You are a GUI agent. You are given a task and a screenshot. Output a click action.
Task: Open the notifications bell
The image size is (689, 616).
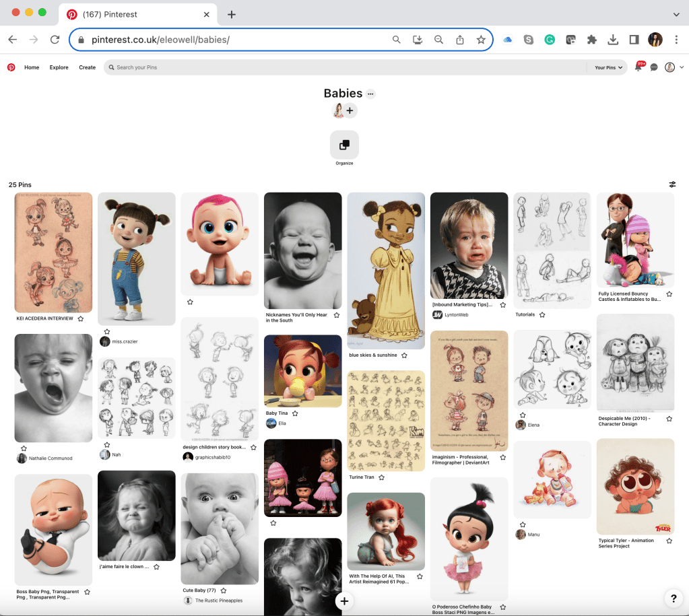638,67
